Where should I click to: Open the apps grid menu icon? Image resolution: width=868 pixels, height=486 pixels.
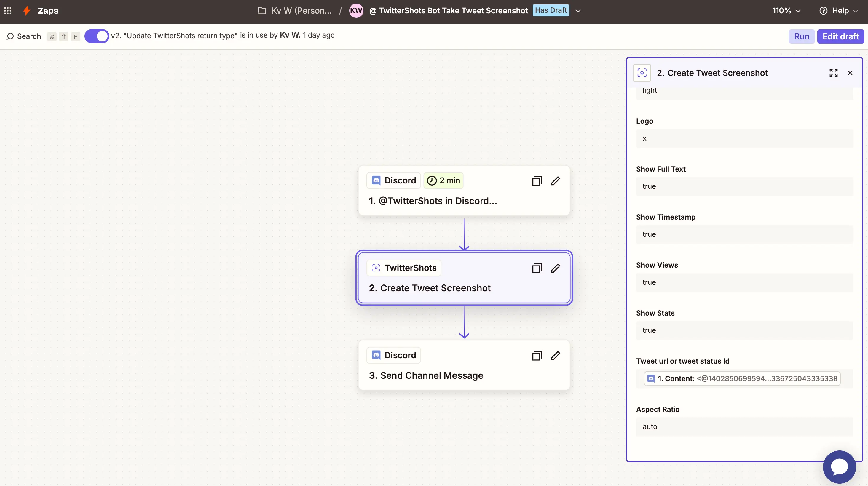(8, 11)
